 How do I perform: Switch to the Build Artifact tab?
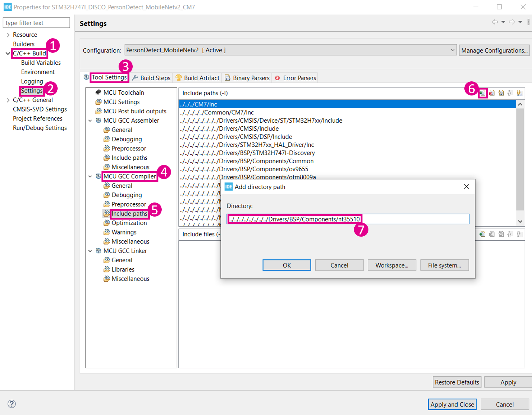[x=198, y=78]
